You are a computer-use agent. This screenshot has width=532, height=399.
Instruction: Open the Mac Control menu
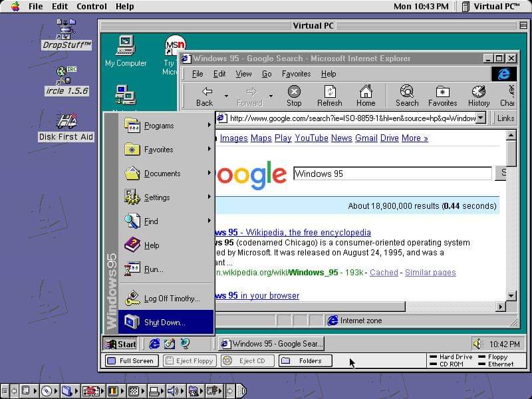click(x=92, y=6)
